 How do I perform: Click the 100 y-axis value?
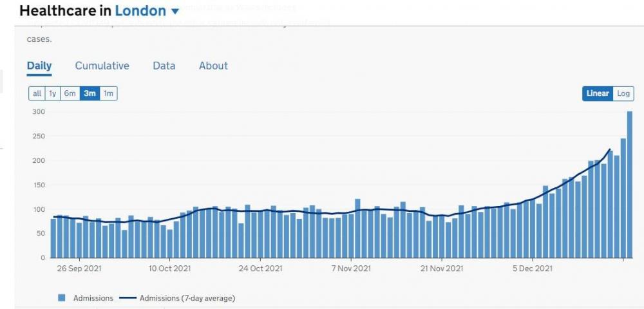tap(39, 209)
